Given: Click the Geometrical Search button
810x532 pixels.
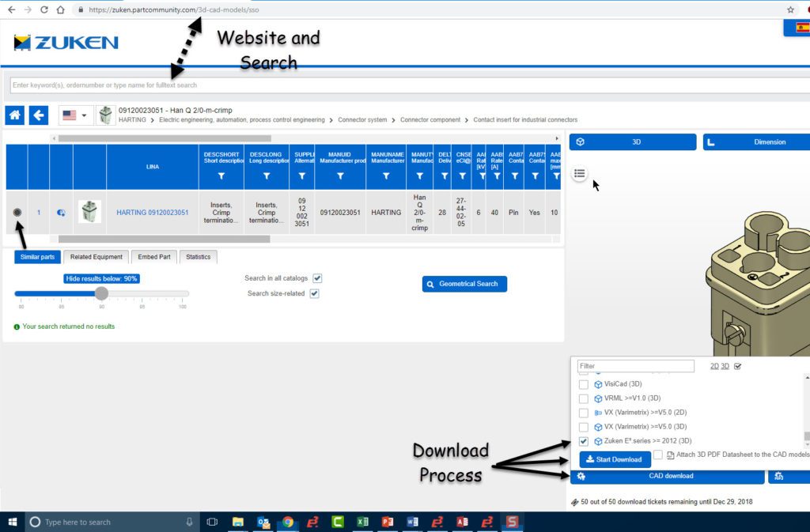Looking at the screenshot, I should pos(464,284).
